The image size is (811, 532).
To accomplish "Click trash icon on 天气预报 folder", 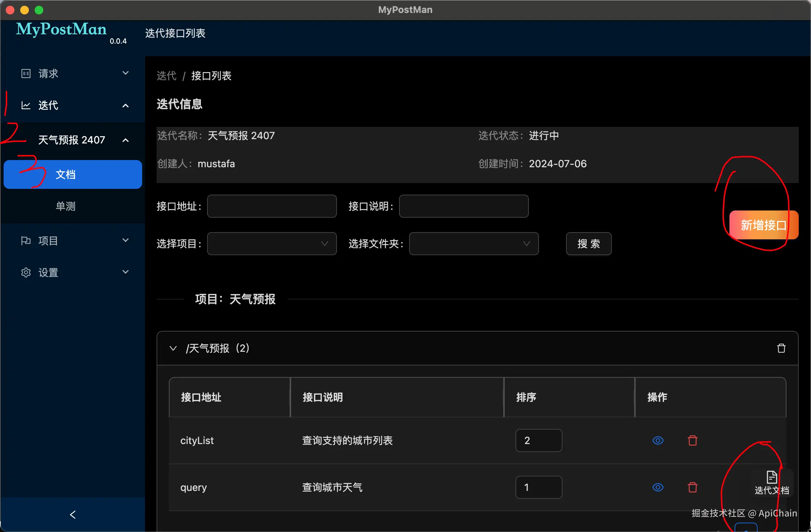I will tap(781, 348).
